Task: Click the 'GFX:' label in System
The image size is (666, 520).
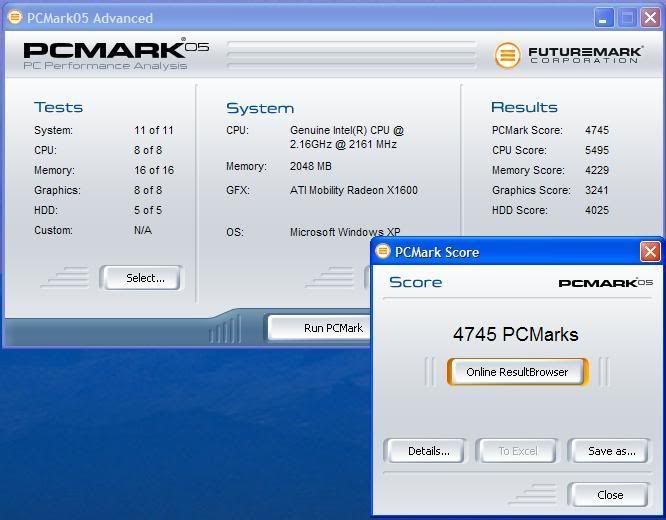Action: click(238, 190)
